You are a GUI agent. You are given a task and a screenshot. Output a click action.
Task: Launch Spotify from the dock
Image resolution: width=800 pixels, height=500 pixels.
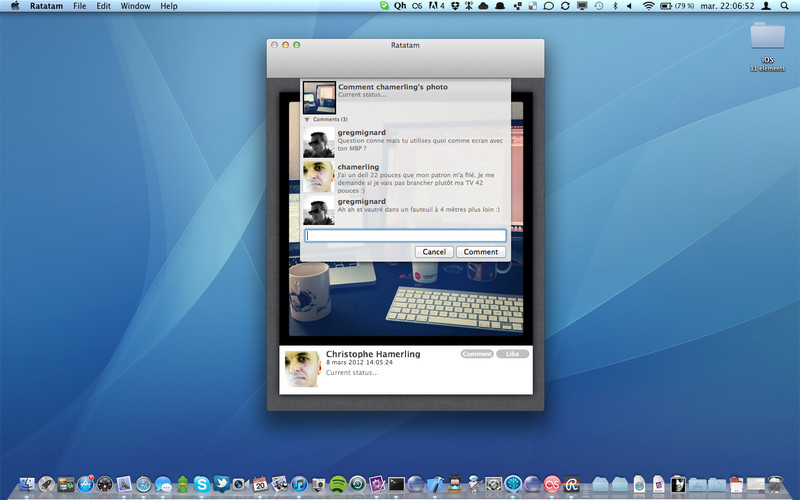pos(338,484)
